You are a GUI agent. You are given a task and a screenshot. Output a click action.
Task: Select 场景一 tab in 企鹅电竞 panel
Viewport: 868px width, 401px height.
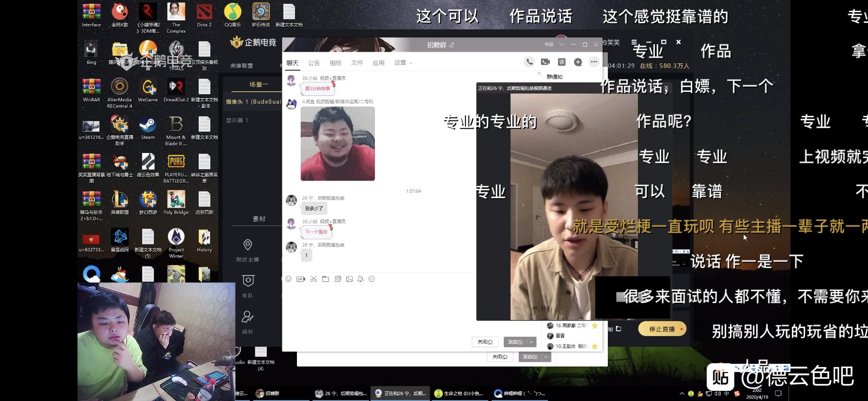(x=259, y=84)
